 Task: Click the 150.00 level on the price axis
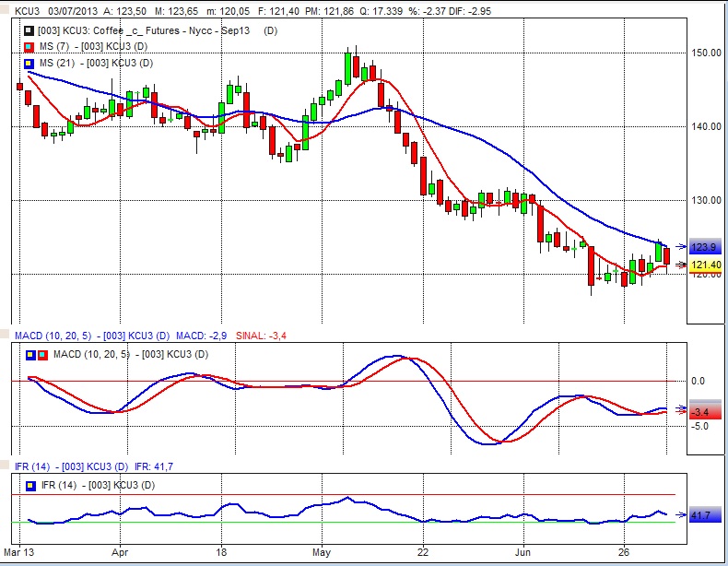point(705,53)
